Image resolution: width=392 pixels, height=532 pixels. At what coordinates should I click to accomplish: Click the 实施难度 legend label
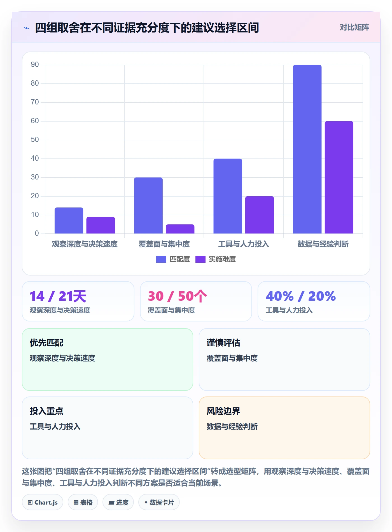[x=222, y=259]
